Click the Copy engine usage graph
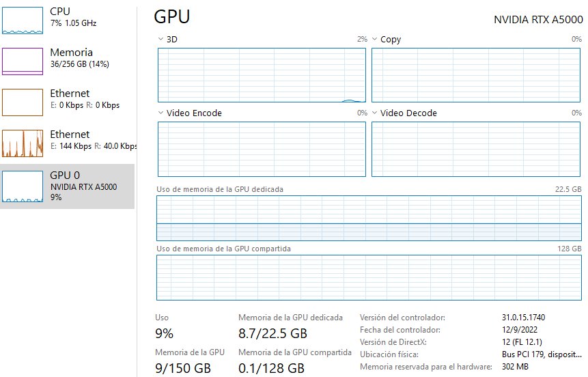 tap(476, 75)
